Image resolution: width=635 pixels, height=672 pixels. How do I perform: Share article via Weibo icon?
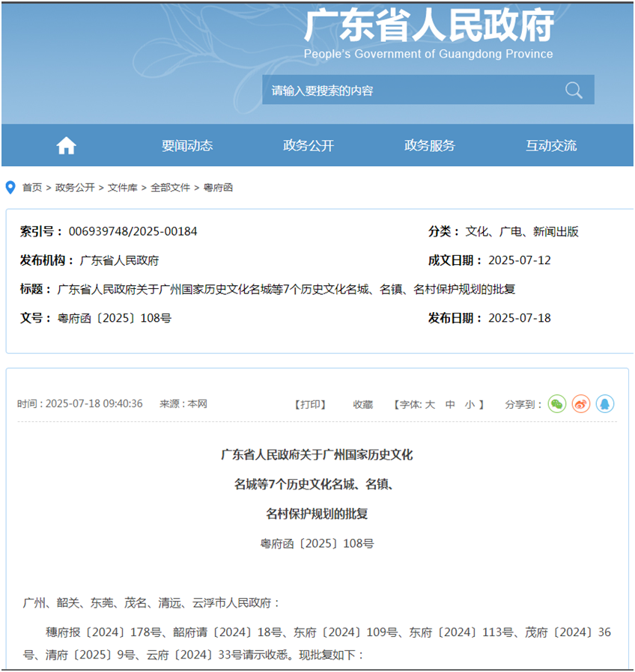[x=581, y=404]
